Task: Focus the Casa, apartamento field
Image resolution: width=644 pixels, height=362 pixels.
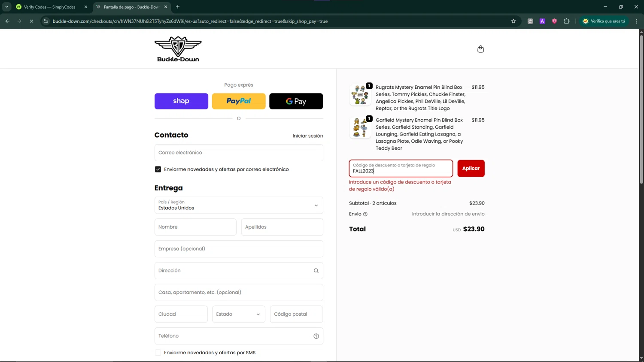Action: click(239, 293)
